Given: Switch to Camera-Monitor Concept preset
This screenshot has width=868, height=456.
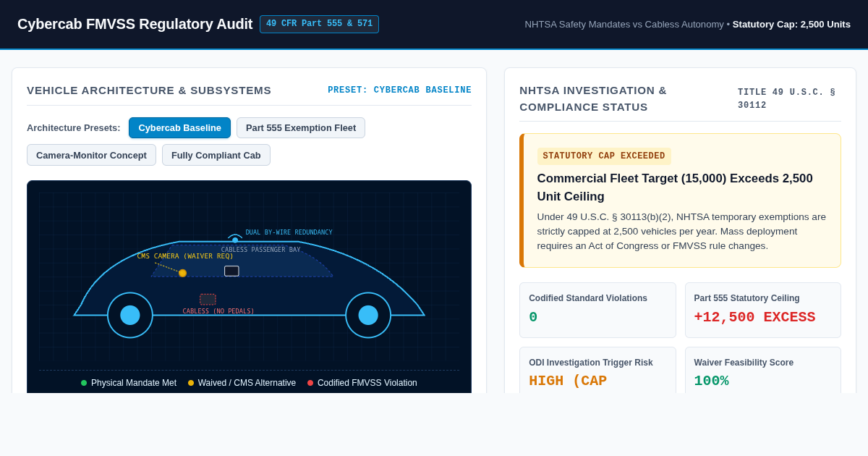Looking at the screenshot, I should (x=91, y=155).
